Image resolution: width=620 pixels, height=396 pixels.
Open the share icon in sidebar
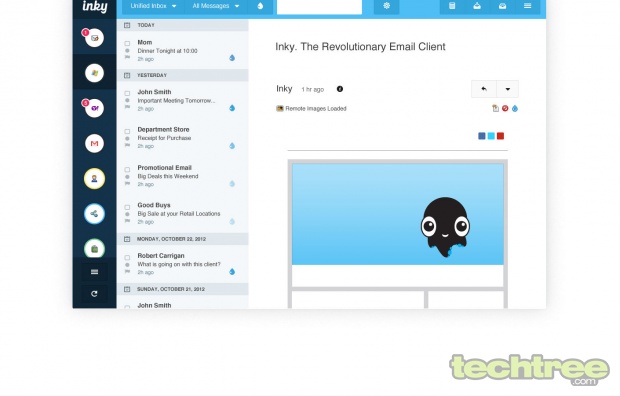pos(94,214)
